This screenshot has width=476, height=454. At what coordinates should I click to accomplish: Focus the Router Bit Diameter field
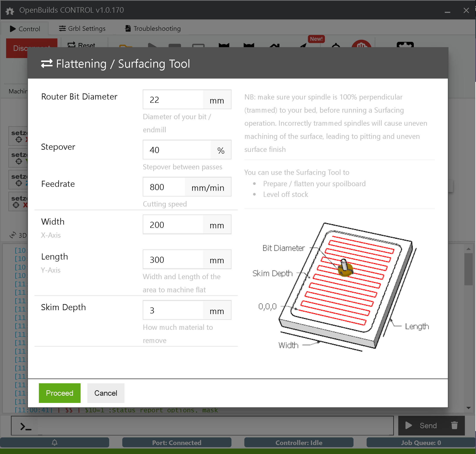click(x=173, y=100)
